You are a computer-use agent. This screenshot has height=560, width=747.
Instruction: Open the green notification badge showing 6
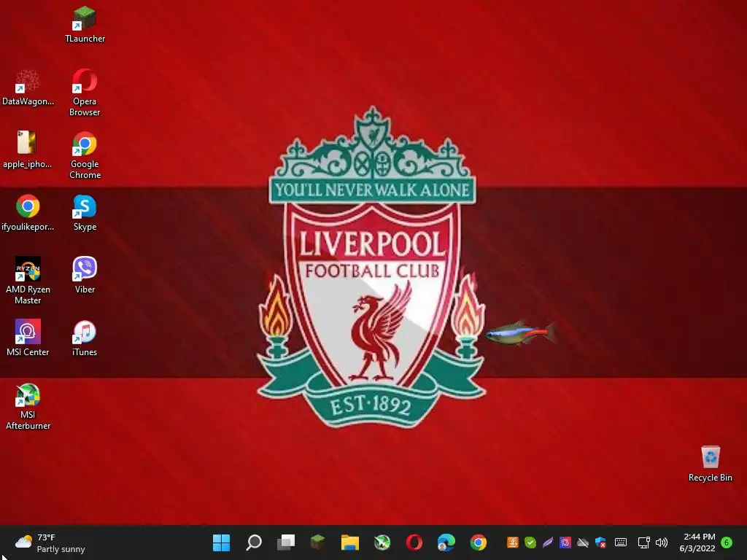tap(727, 542)
